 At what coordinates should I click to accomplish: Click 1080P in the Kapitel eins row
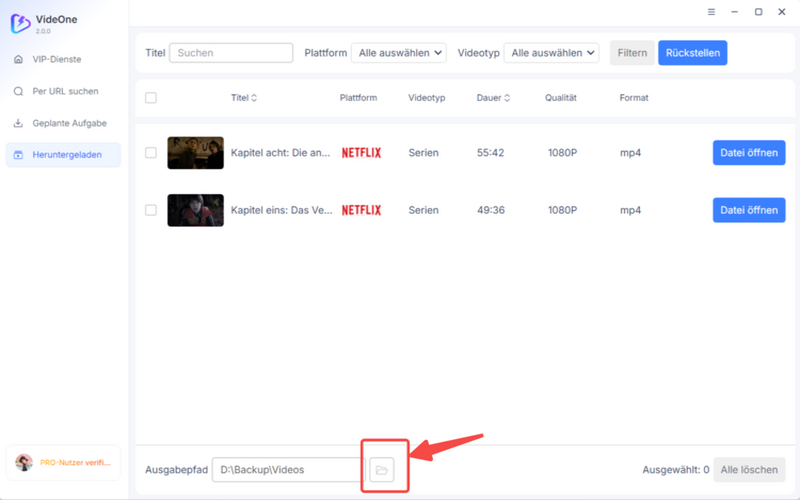click(562, 210)
